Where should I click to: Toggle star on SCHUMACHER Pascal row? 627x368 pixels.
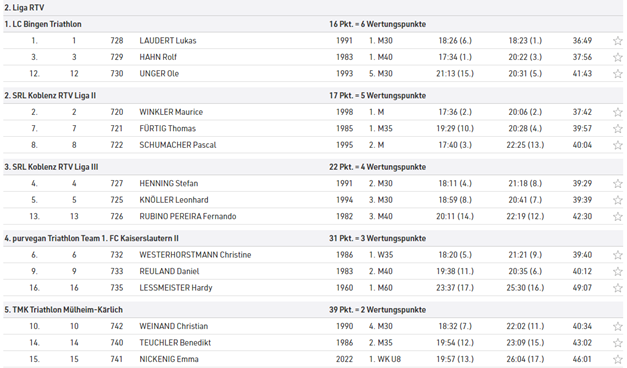617,145
